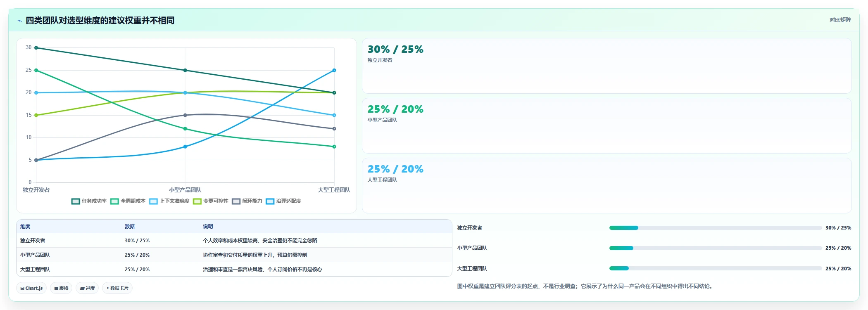The width and height of the screenshot is (868, 310).
Task: Click 独立开发者 in the table's first row
Action: tap(33, 241)
